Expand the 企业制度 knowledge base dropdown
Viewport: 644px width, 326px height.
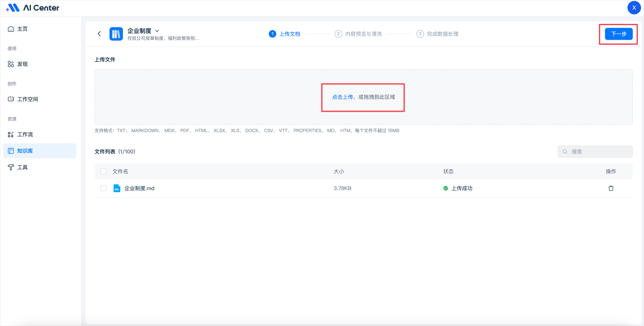[157, 31]
